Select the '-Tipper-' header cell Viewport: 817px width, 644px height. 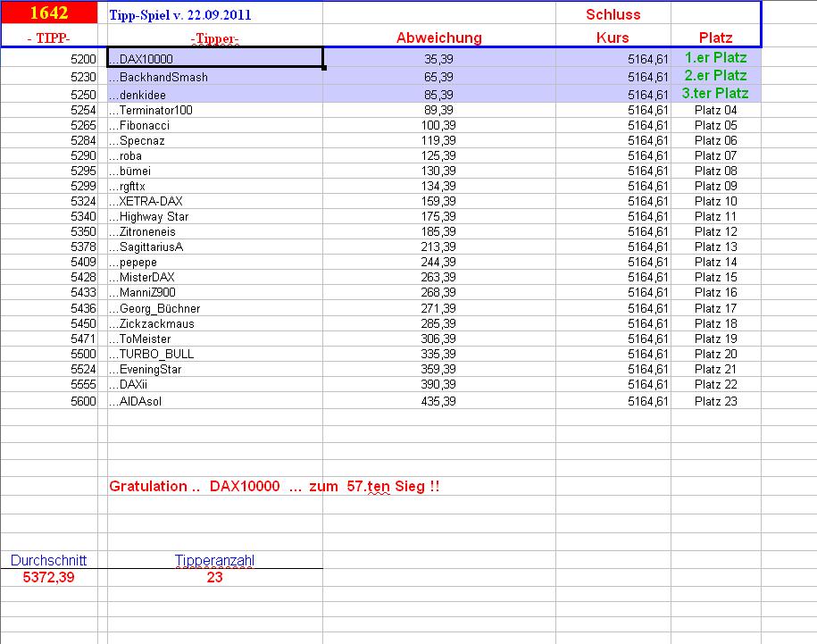click(x=214, y=38)
